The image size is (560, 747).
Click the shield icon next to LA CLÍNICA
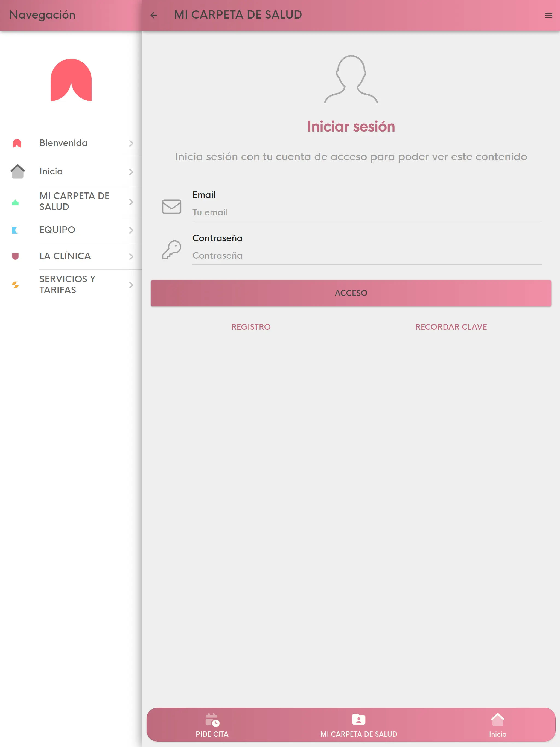pos(16,256)
